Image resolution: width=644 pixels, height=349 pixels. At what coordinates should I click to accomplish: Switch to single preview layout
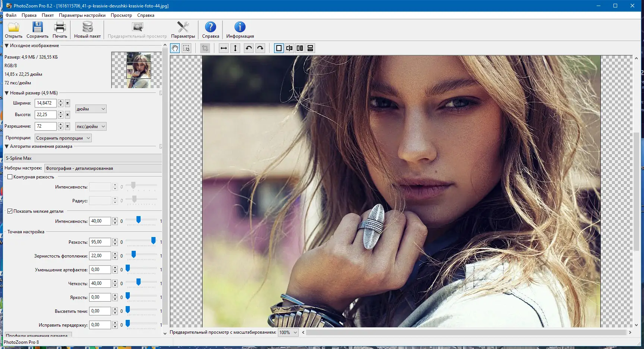point(279,48)
